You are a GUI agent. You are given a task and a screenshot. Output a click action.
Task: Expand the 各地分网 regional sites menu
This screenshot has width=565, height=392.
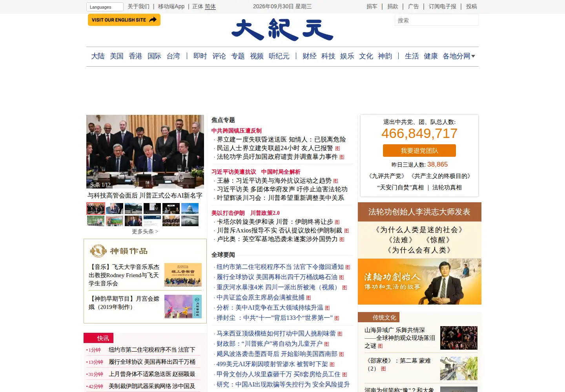[459, 56]
